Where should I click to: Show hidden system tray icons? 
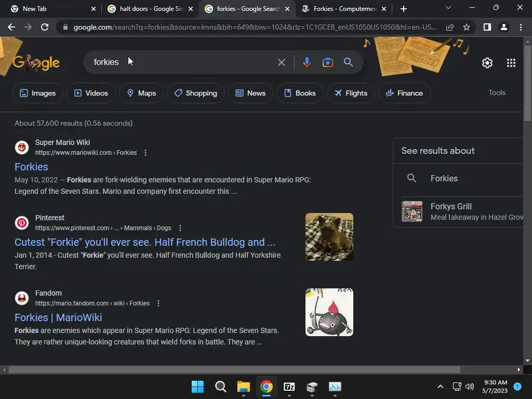[x=441, y=387]
